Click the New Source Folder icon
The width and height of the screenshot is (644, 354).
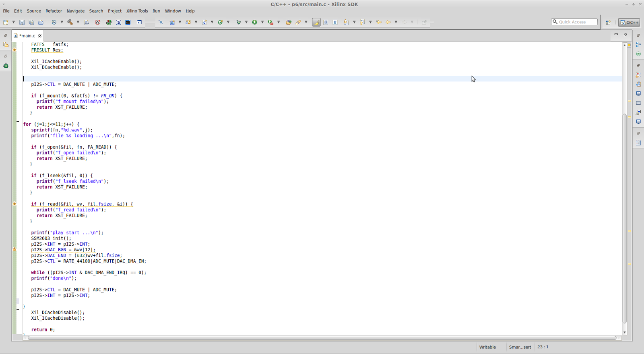pos(188,22)
